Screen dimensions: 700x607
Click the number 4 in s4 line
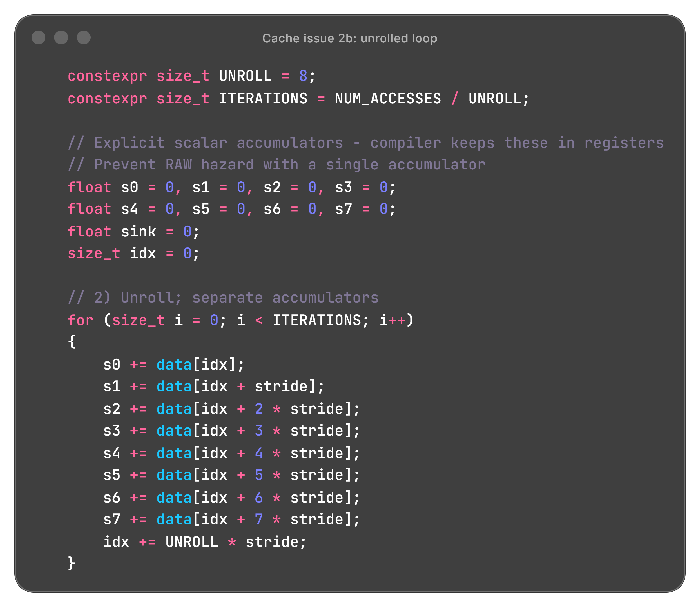(259, 453)
